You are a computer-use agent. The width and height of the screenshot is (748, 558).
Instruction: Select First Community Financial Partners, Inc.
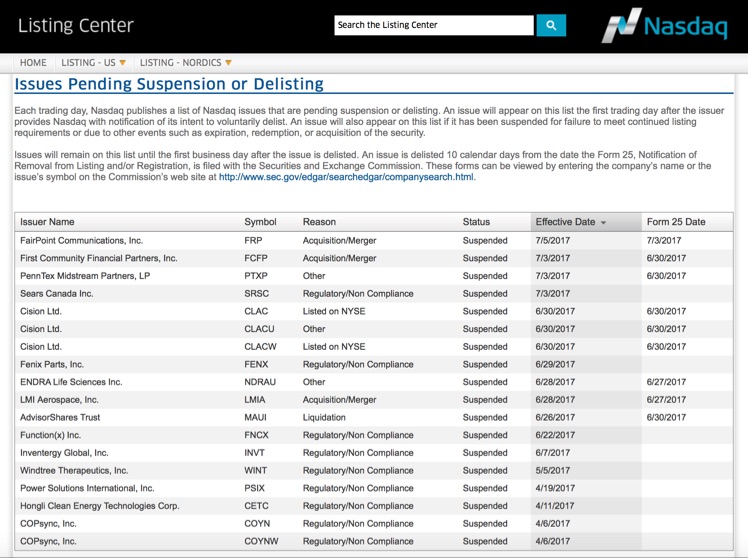pos(99,258)
